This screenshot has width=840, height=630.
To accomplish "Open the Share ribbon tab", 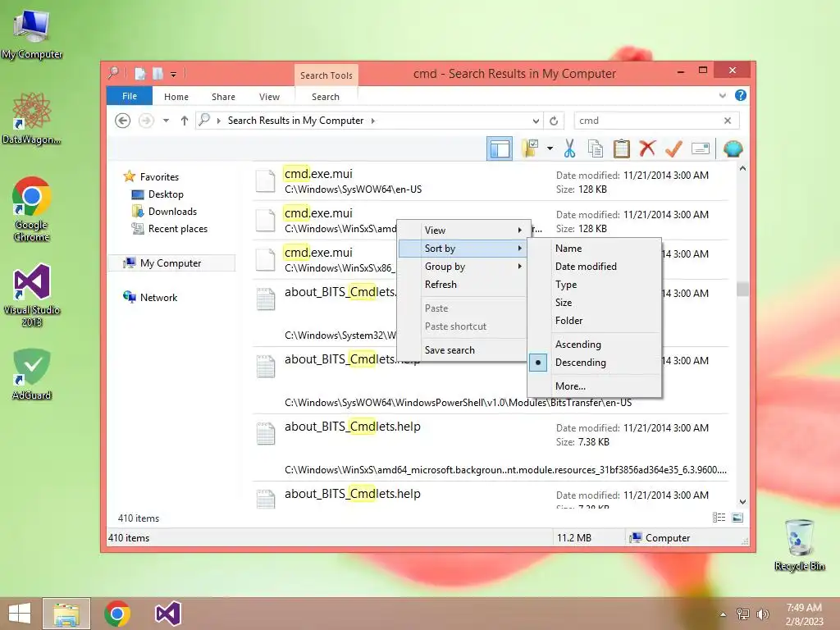I will click(223, 97).
